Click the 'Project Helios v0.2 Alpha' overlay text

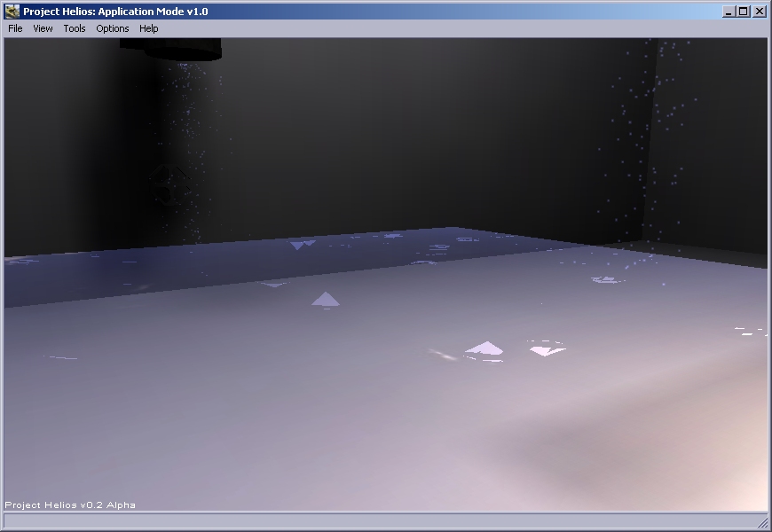(x=70, y=505)
